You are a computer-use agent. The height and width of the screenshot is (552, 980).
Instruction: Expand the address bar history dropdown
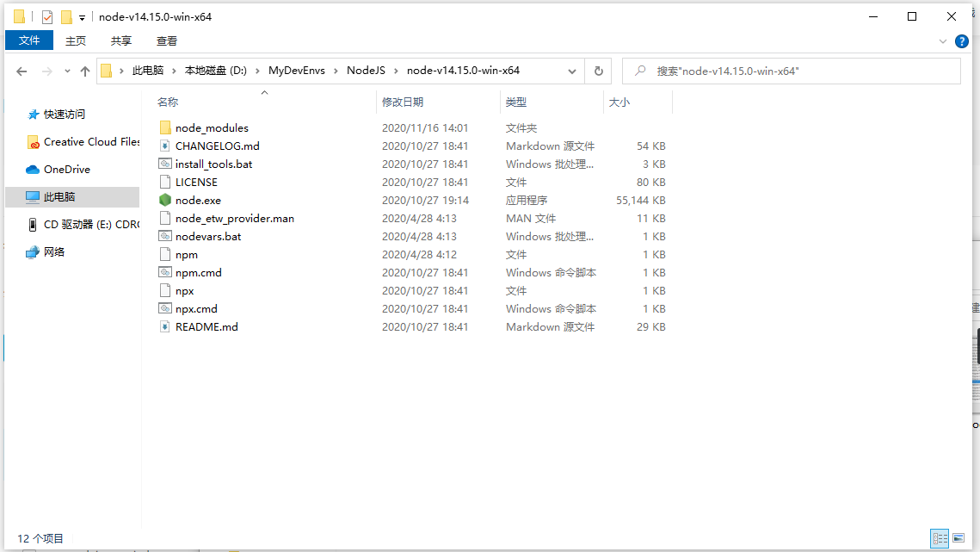click(572, 71)
